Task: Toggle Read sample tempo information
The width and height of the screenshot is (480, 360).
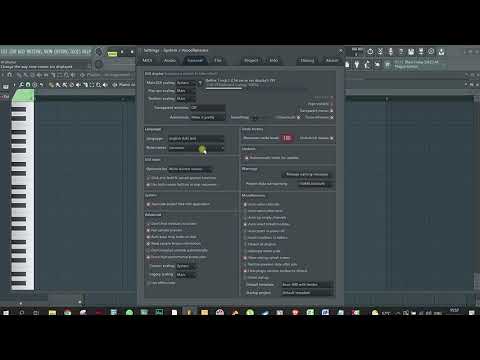Action: [x=148, y=244]
